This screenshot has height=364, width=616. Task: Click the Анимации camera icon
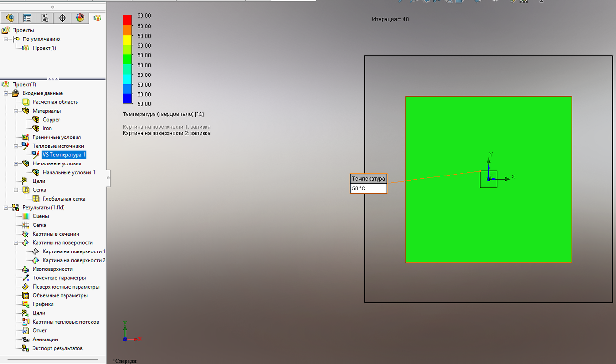[26, 339]
